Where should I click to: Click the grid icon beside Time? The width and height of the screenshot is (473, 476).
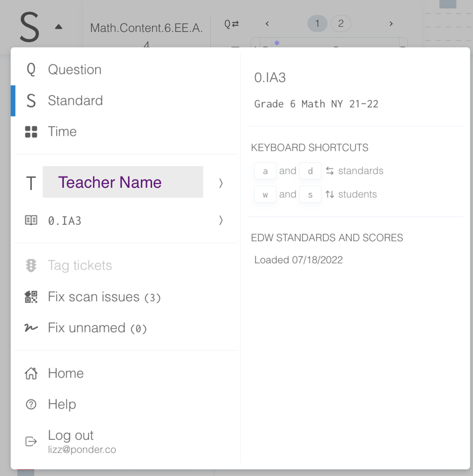(31, 132)
